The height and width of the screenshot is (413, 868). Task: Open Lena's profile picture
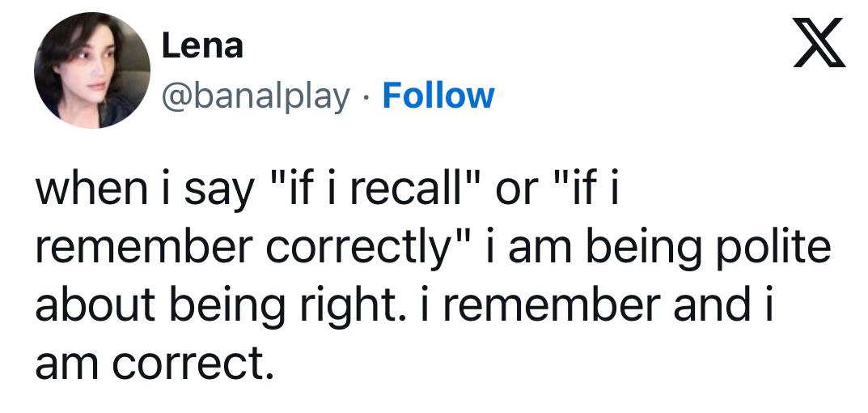[91, 70]
